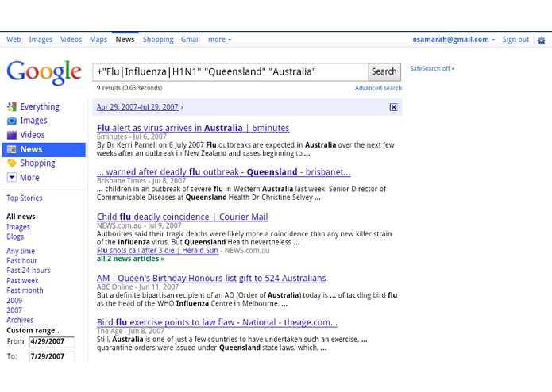Image resolution: width=552 pixels, height=392 pixels.
Task: Switch to the Videos top tab
Action: pos(71,40)
